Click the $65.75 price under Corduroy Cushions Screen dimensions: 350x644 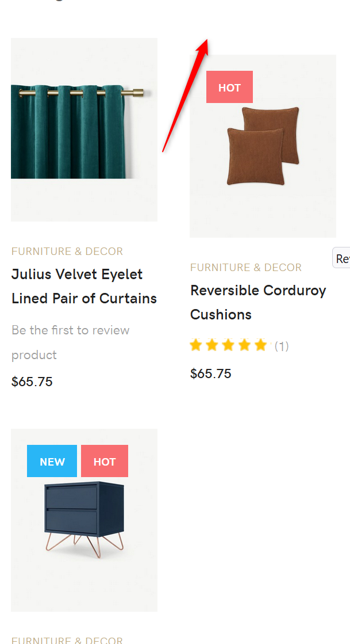point(211,374)
